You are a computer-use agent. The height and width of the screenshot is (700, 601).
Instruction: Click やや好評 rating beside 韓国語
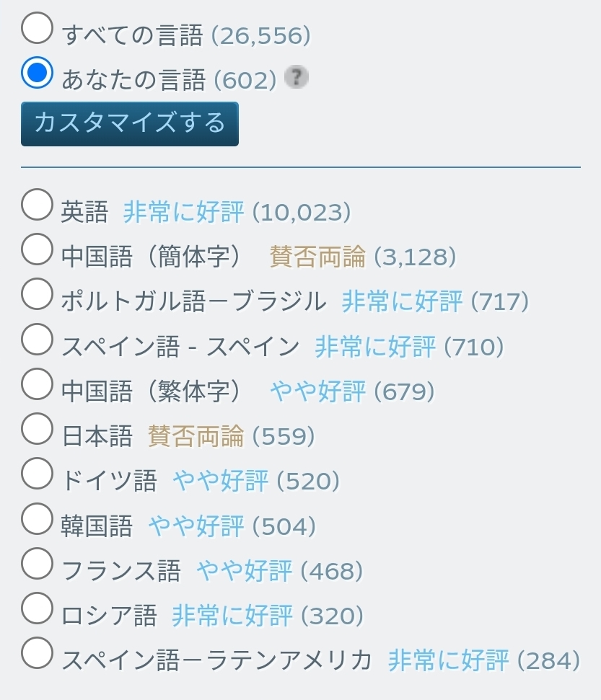pos(196,526)
